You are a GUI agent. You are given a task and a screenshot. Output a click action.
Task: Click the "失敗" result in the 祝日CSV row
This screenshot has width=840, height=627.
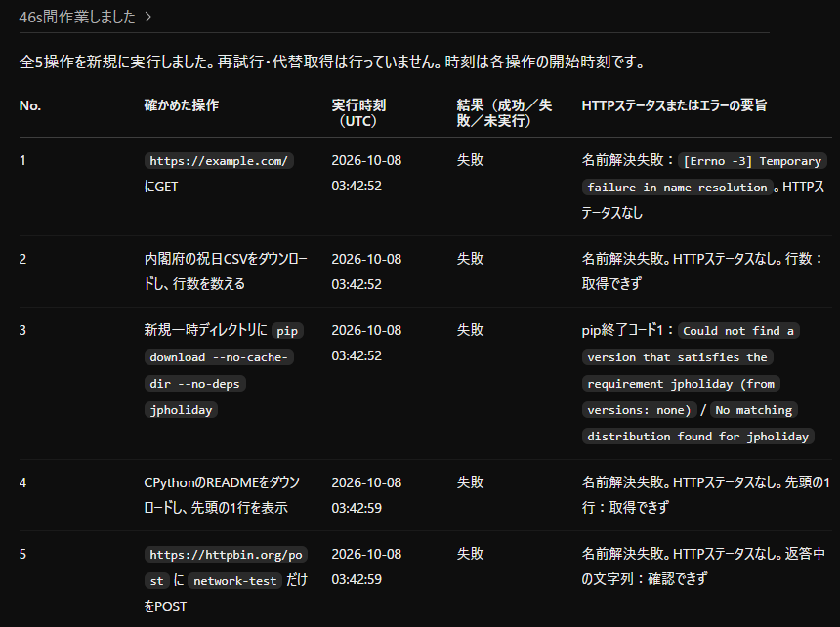click(x=470, y=259)
